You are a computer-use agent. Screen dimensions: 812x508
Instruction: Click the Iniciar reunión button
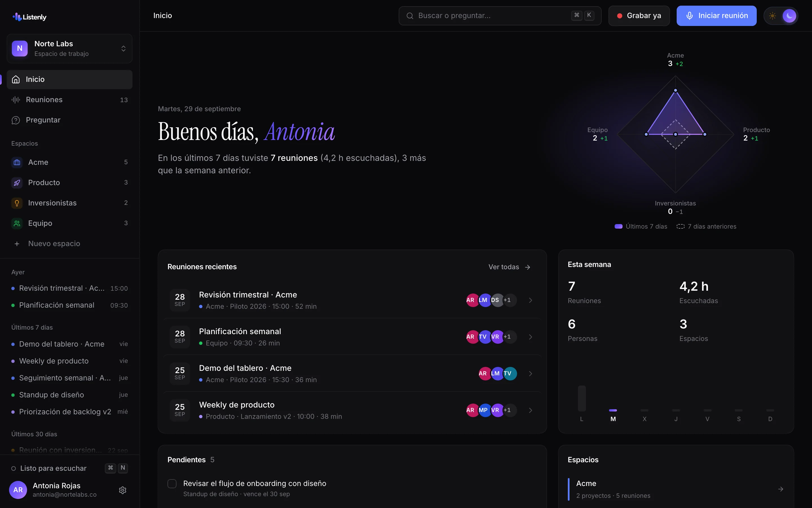tap(716, 16)
